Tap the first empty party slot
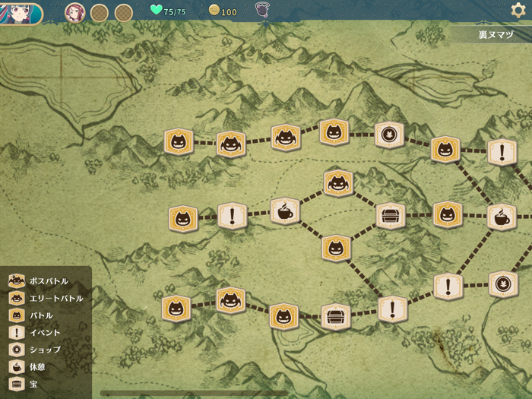The height and width of the screenshot is (399, 532). click(x=99, y=13)
